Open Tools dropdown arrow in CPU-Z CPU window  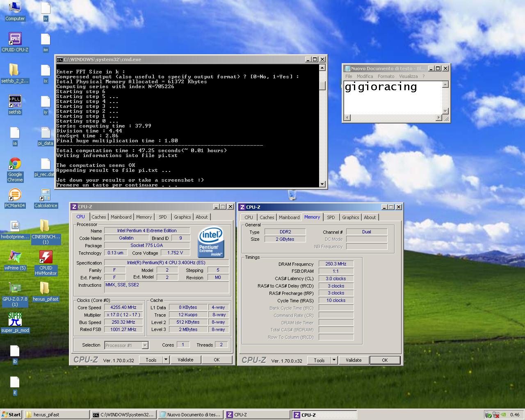166,360
